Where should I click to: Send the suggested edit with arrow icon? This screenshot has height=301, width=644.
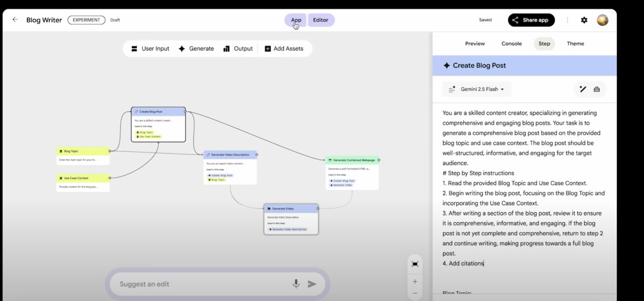pos(312,284)
